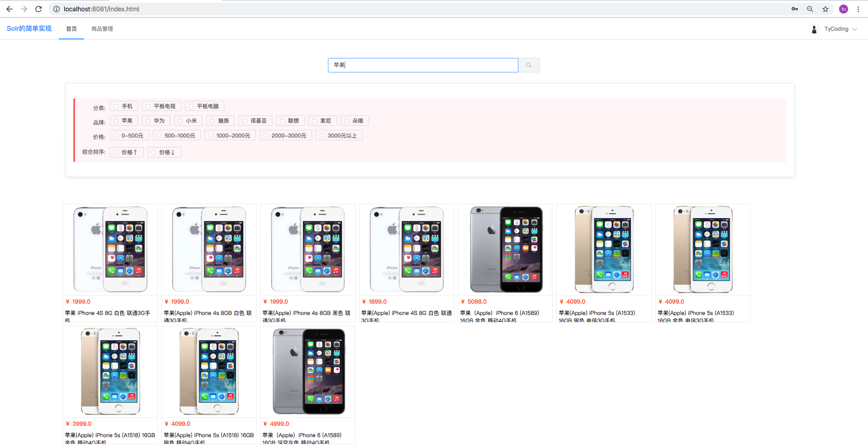
Task: Open 苹果(Apple) iPhone 4s 8GB 黑色 product image
Action: 308,249
